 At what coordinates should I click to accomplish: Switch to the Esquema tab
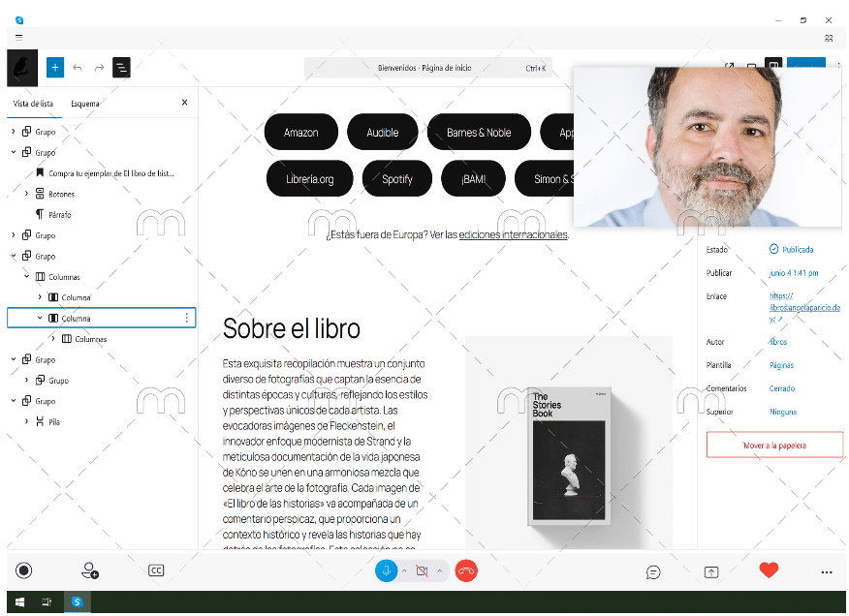click(85, 104)
